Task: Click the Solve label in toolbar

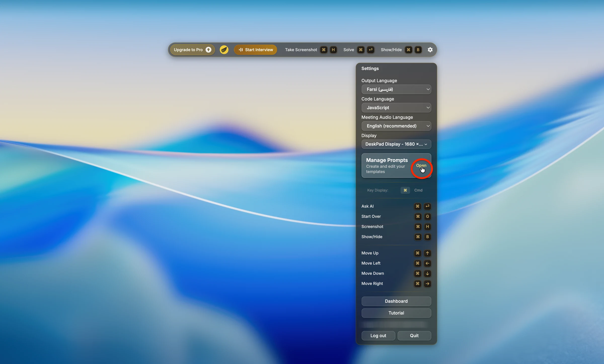Action: [349, 50]
